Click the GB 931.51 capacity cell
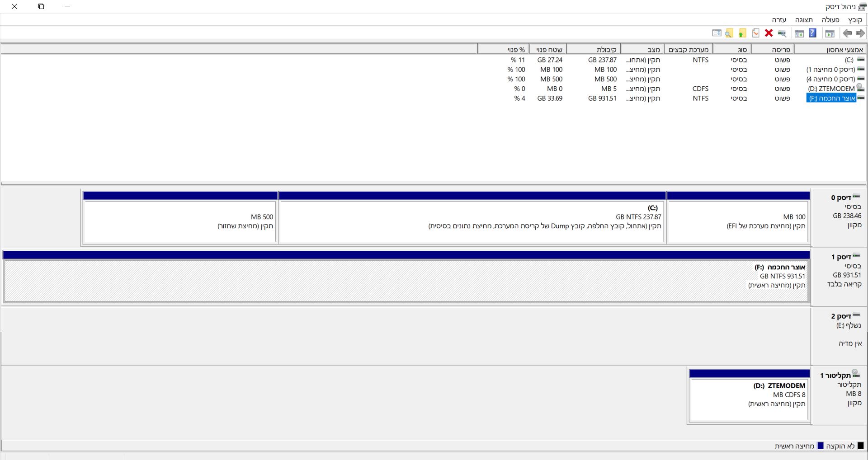The image size is (868, 460). point(602,99)
